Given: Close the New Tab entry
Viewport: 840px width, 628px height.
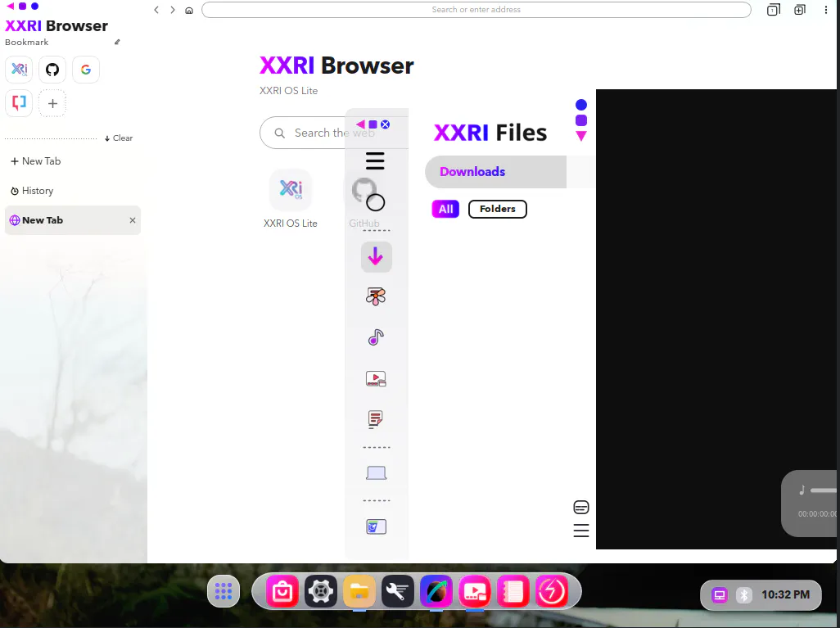Looking at the screenshot, I should pos(133,220).
